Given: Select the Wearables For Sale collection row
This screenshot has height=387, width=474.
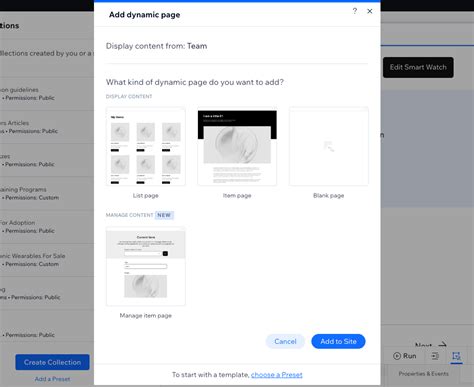Looking at the screenshot, I should coord(47,260).
